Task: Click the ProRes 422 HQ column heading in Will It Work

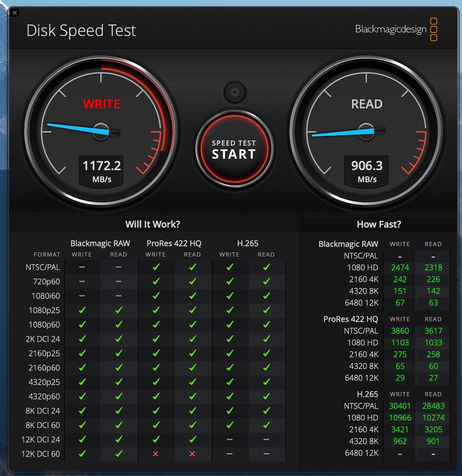Action: (x=174, y=243)
